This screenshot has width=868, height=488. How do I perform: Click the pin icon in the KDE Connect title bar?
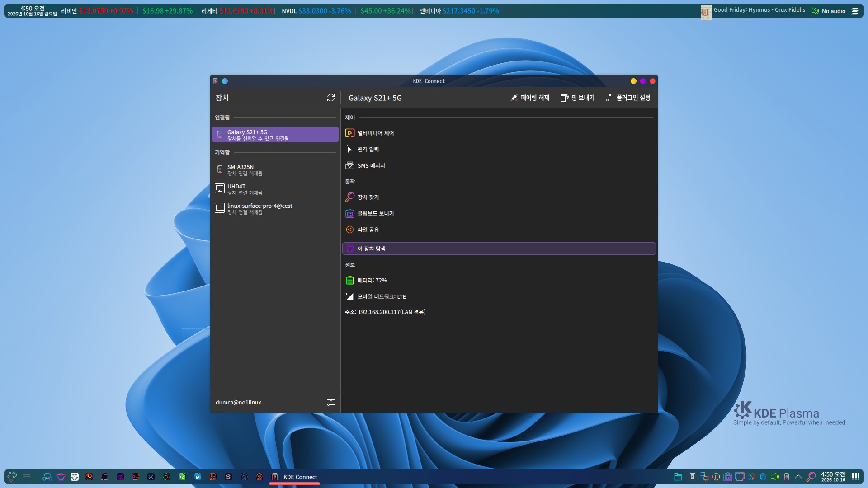pyautogui.click(x=225, y=81)
